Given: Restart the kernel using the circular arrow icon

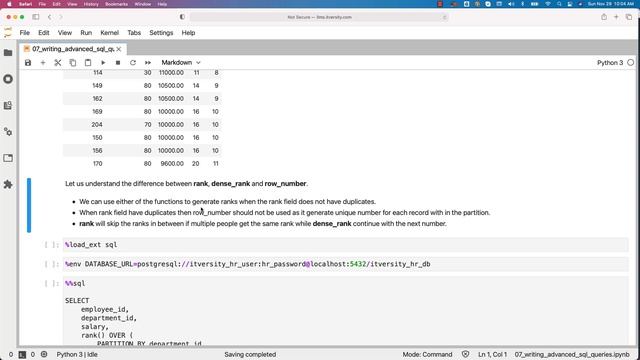Looking at the screenshot, I should pyautogui.click(x=133, y=63).
